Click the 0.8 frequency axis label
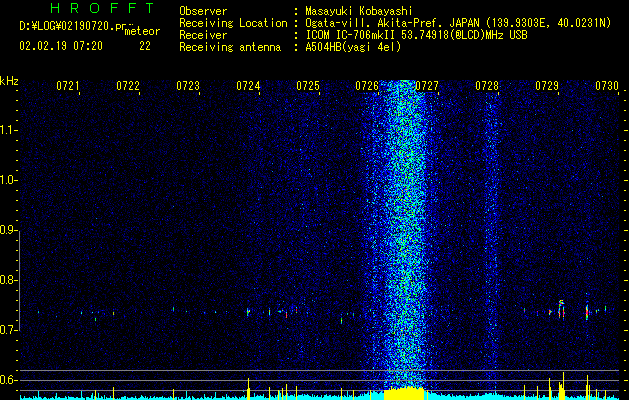This screenshot has width=629, height=400. point(8,280)
